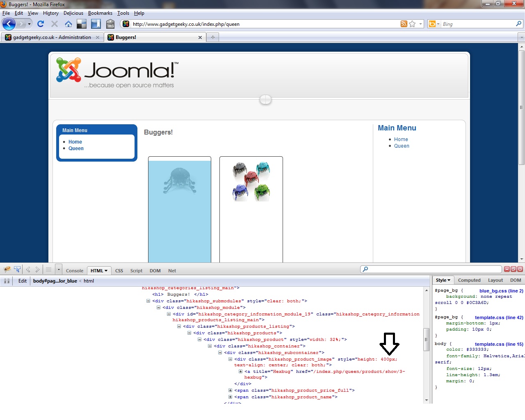This screenshot has height=420, width=525.
Task: Click Firebug's forward navigation arrow
Action: pos(37,269)
